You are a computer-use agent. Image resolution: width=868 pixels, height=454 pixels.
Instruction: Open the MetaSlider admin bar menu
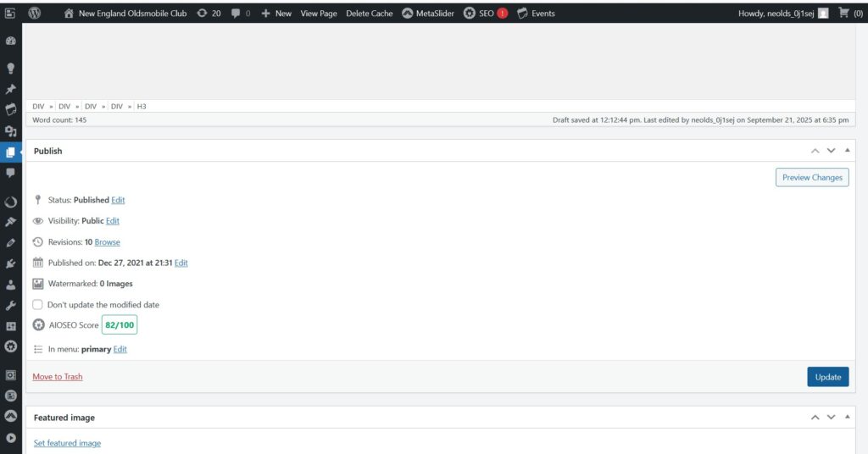pos(428,14)
